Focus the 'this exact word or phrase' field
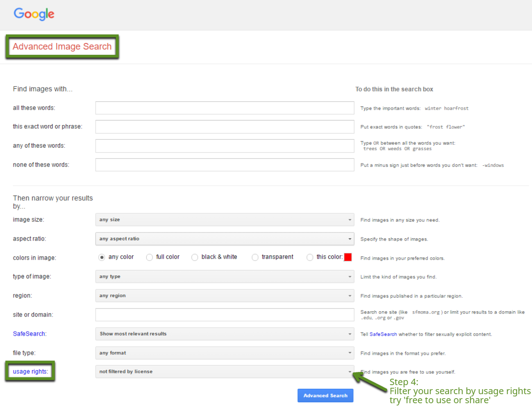 click(x=225, y=126)
